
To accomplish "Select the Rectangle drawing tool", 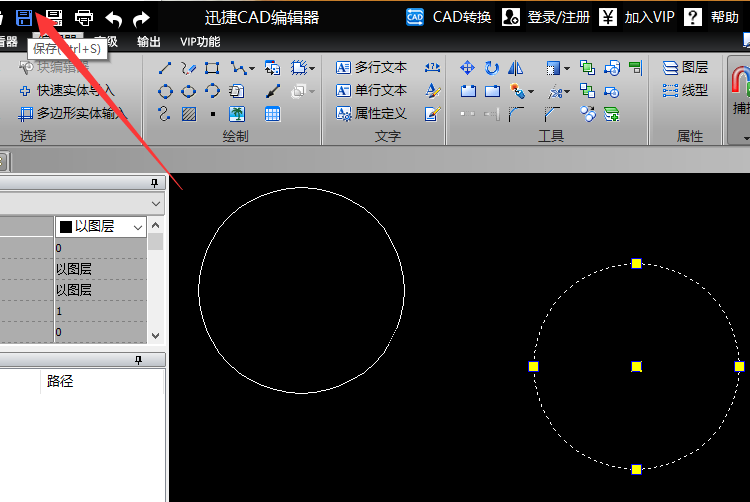I will pyautogui.click(x=212, y=68).
